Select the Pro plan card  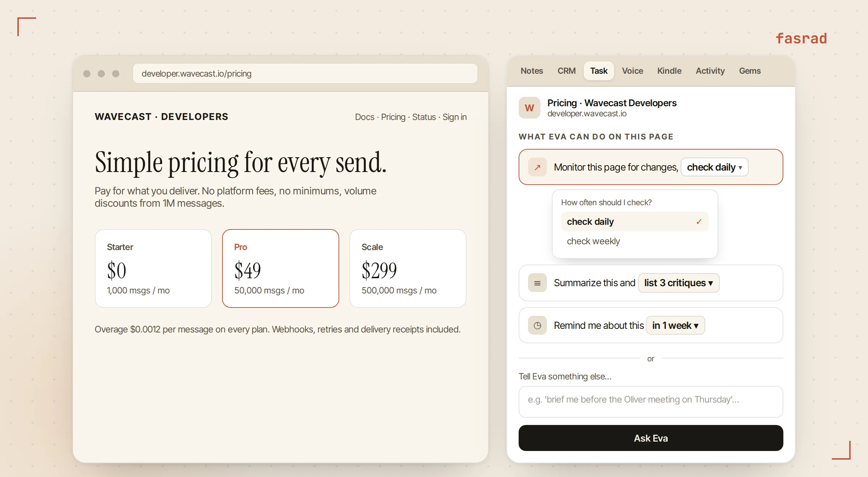281,268
